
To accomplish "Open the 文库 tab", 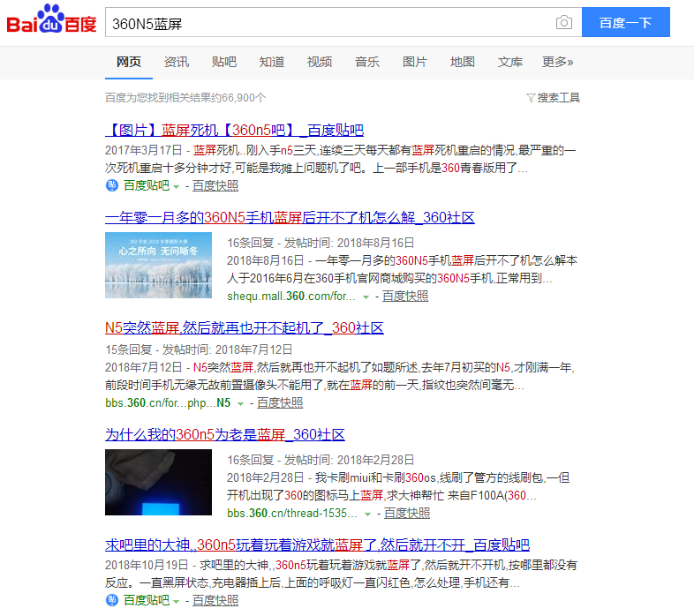I will pos(510,62).
